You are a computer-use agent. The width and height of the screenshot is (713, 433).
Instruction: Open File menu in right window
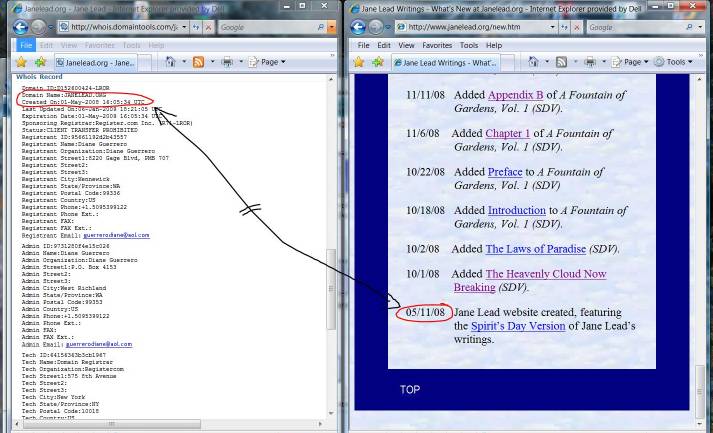click(363, 45)
